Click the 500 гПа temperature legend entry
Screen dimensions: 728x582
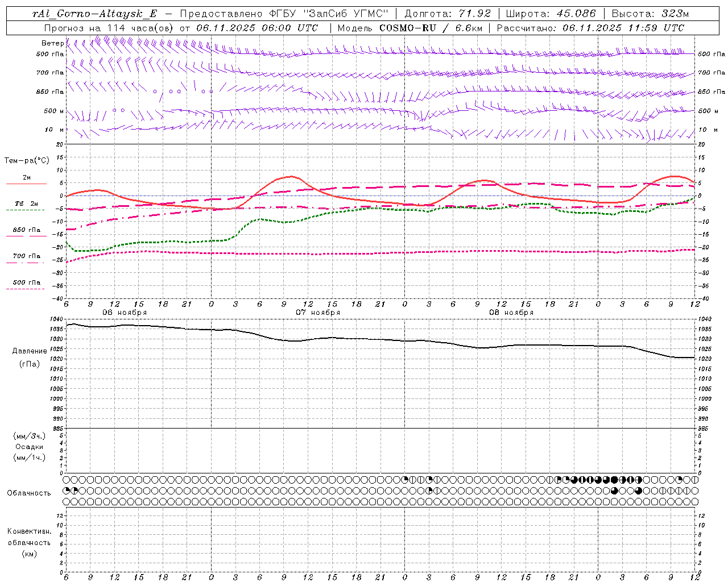27,282
